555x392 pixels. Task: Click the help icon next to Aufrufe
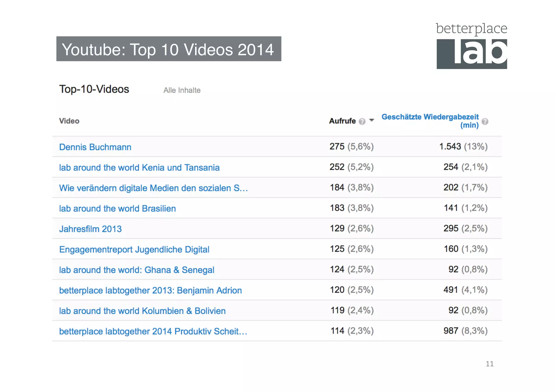coord(362,121)
